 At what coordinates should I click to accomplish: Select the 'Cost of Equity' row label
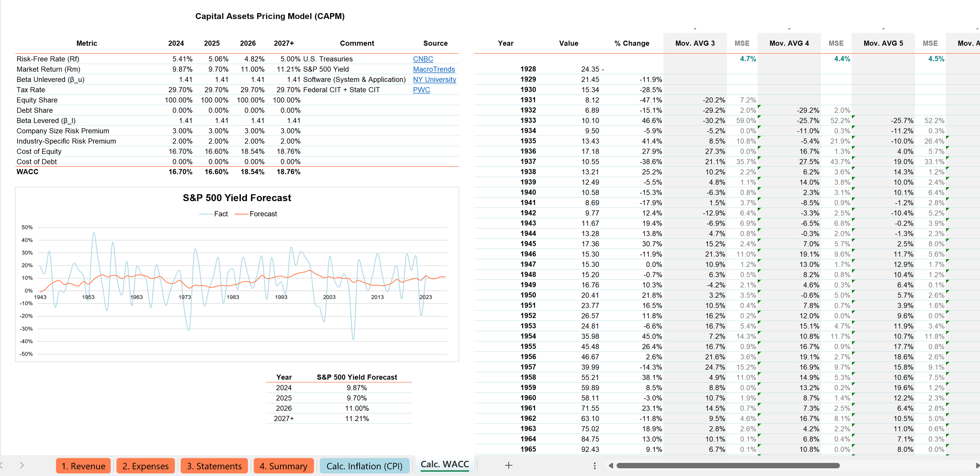[x=39, y=152]
